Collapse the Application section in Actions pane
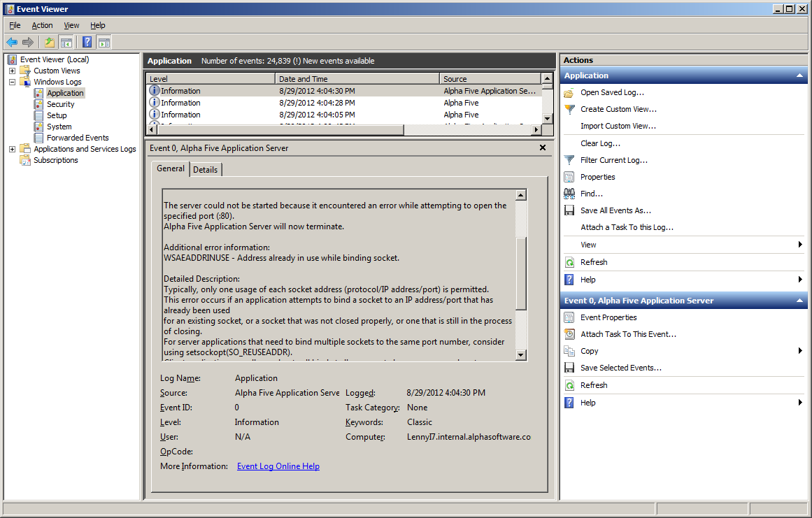 click(799, 75)
